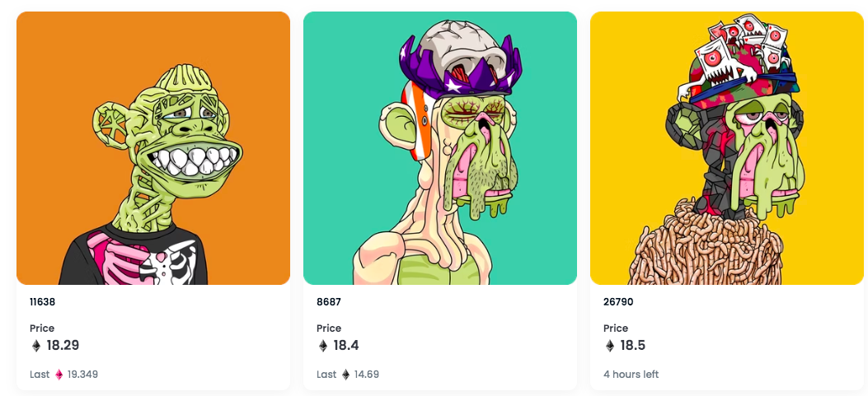Screen dimensions: 868x396
Task: Click the Ethereum icon beside 18.4
Action: [323, 346]
